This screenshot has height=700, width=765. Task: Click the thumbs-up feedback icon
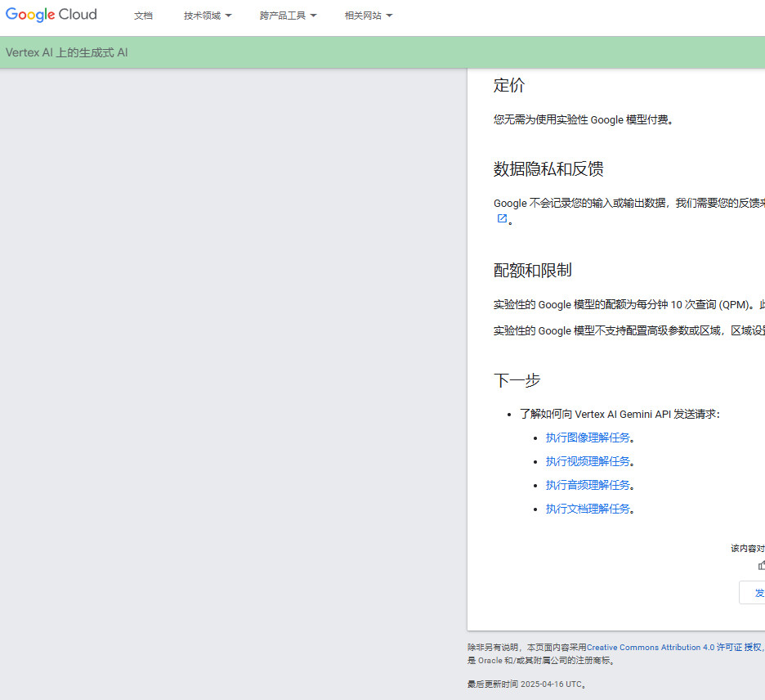coord(761,565)
